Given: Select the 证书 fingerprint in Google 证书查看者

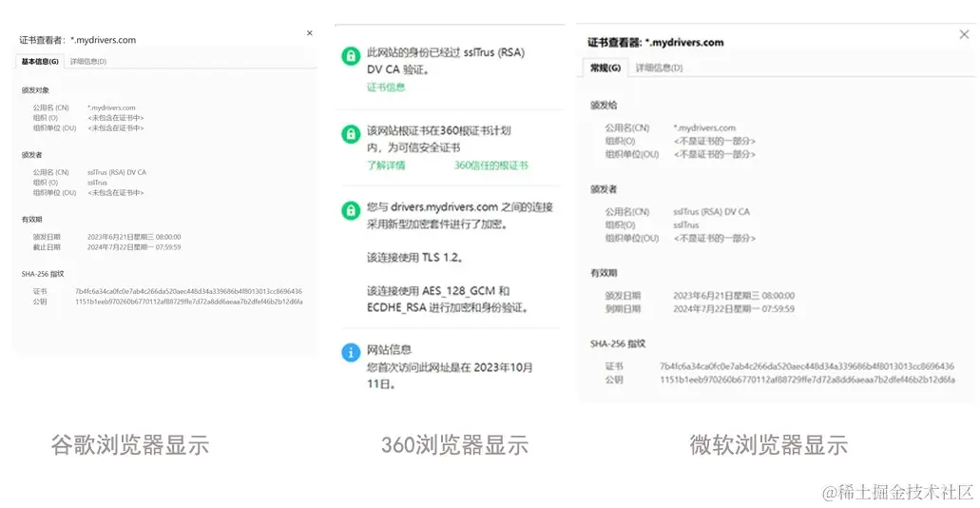Looking at the screenshot, I should coord(189,291).
